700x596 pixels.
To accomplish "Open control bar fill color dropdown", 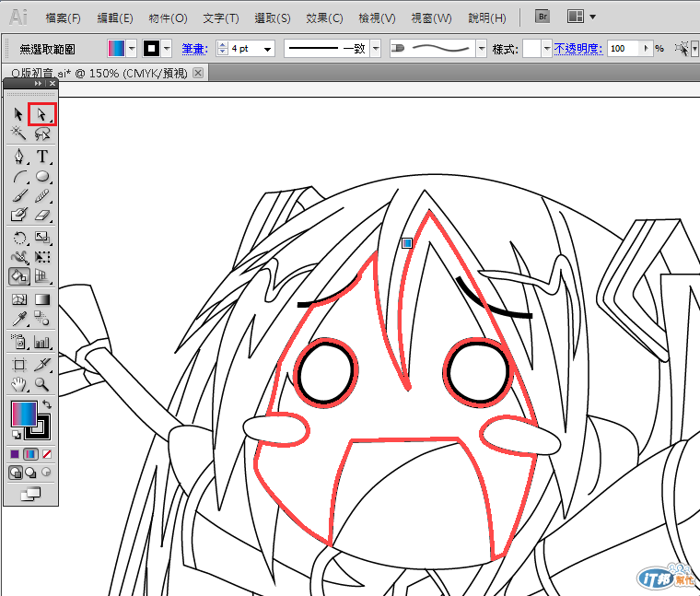I will tap(132, 48).
